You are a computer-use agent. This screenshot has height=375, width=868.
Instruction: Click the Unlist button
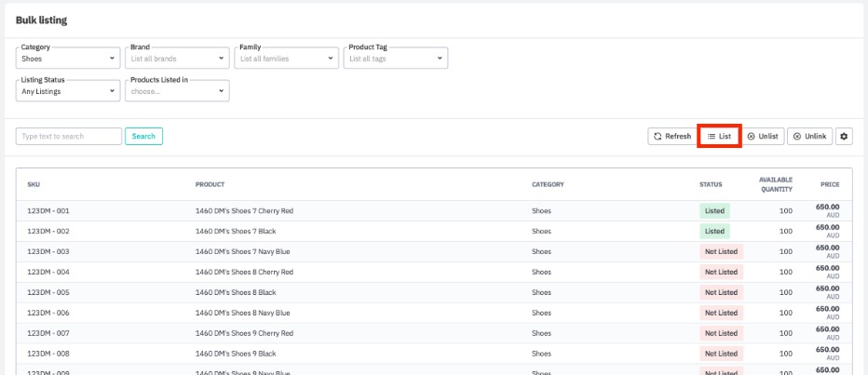tap(763, 136)
